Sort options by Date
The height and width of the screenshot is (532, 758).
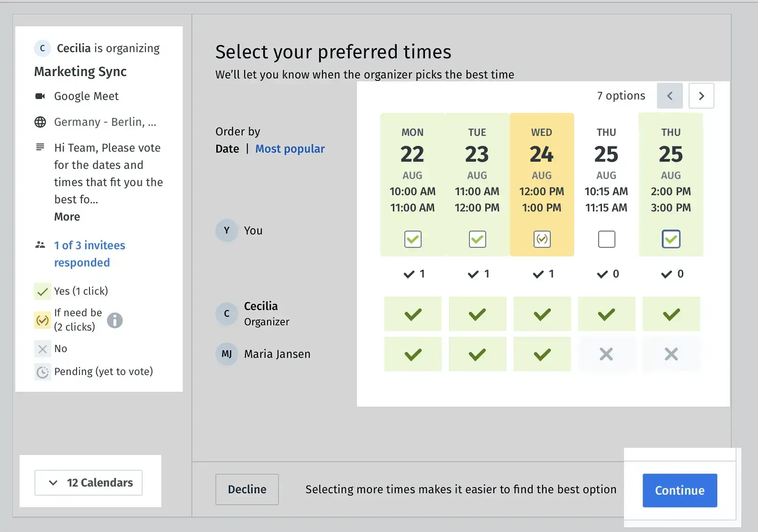click(227, 149)
